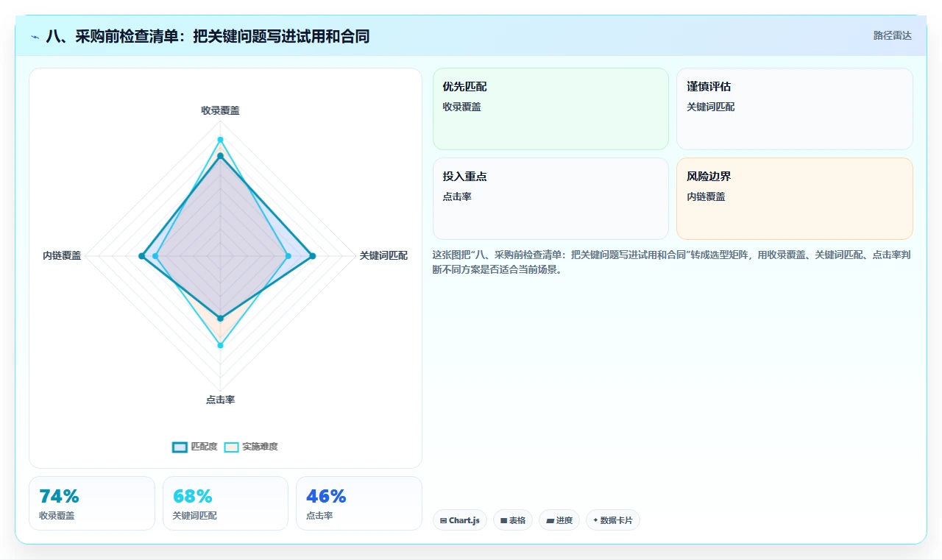Viewport: 942px width, 560px height.
Task: Click the 内链覆盖 radar axis label
Action: (62, 255)
